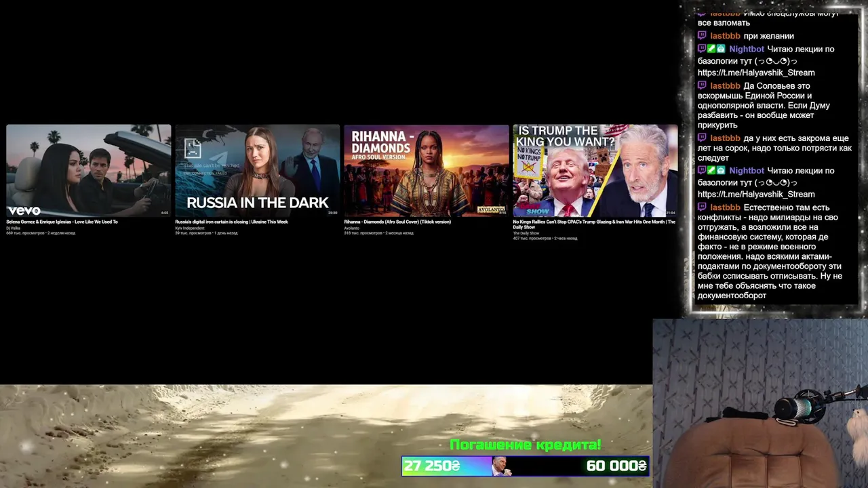Click the upper Nightbot username in chat
Image resolution: width=868 pixels, height=488 pixels.
(x=747, y=49)
